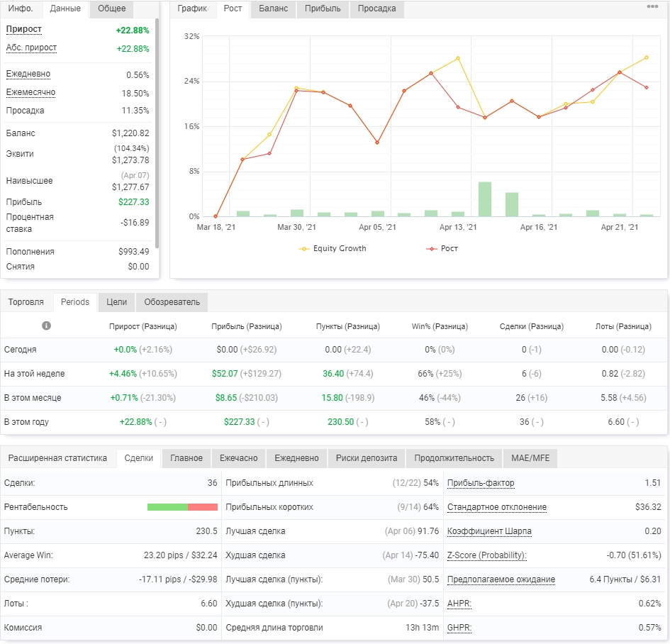Click the $1,220.82 balance value
This screenshot has height=644, width=670.
pyautogui.click(x=130, y=133)
